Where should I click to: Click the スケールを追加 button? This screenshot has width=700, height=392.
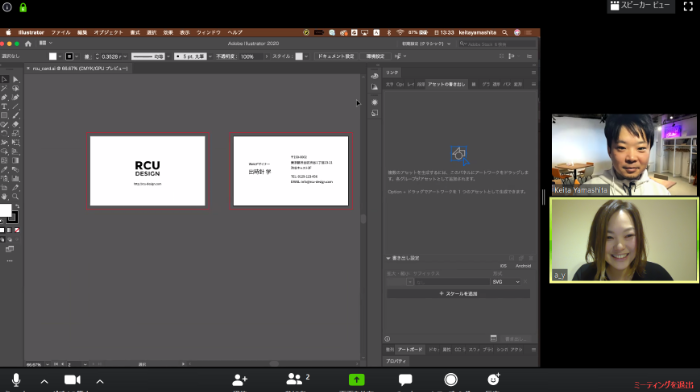coord(458,294)
